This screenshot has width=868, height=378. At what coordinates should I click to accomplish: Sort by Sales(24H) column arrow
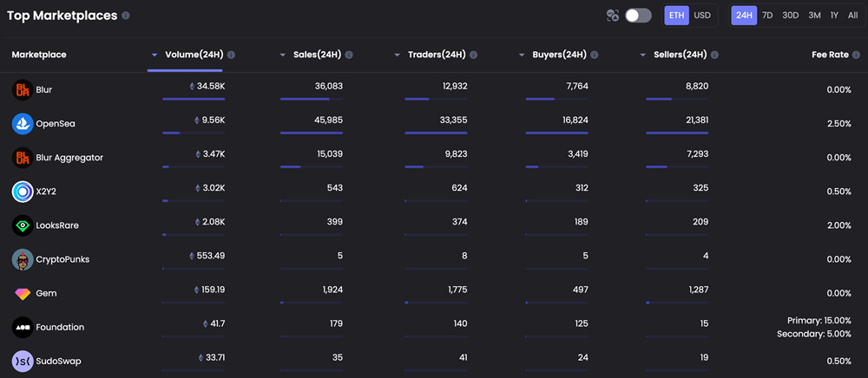pyautogui.click(x=282, y=55)
